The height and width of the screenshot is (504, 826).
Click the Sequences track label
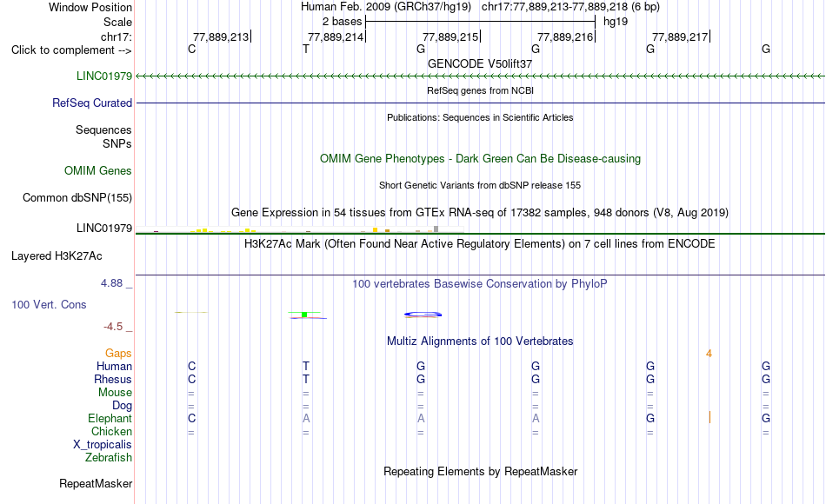coord(103,129)
